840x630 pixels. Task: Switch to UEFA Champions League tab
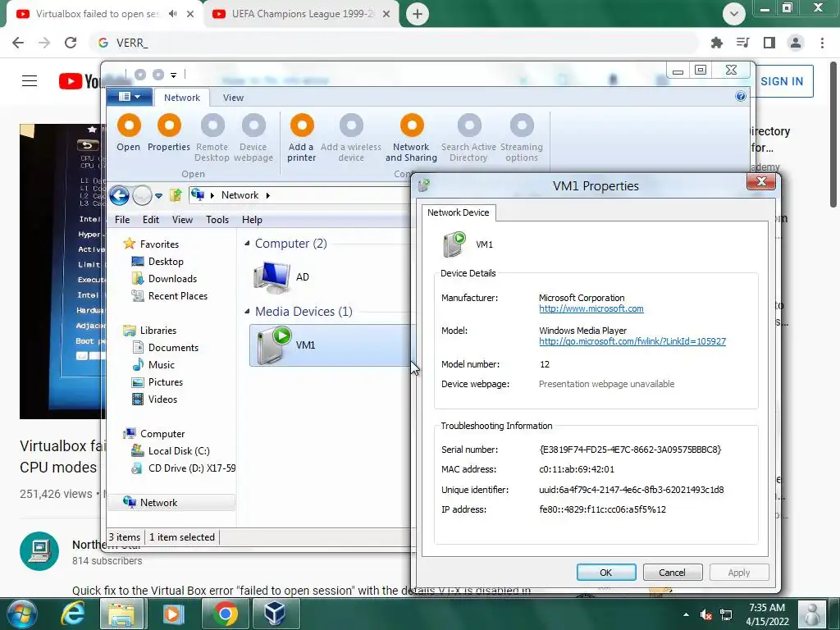302,14
